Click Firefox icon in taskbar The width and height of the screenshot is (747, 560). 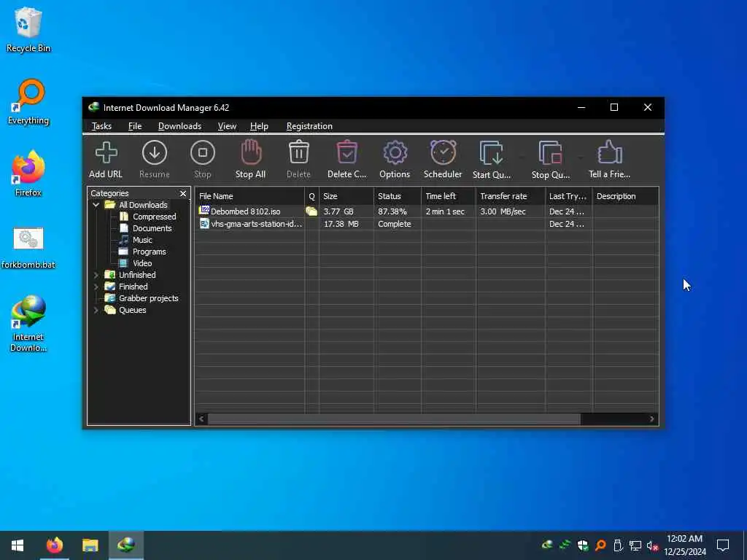pos(54,545)
